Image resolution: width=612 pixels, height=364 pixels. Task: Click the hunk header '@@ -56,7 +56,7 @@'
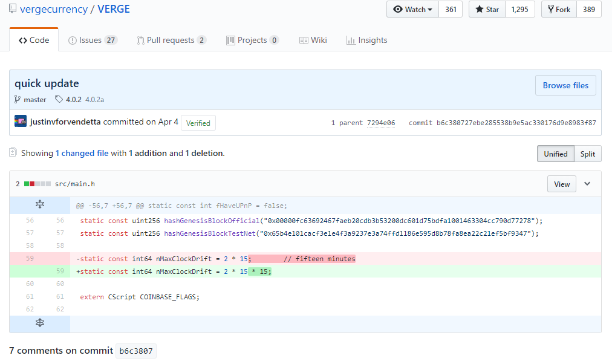tap(181, 206)
